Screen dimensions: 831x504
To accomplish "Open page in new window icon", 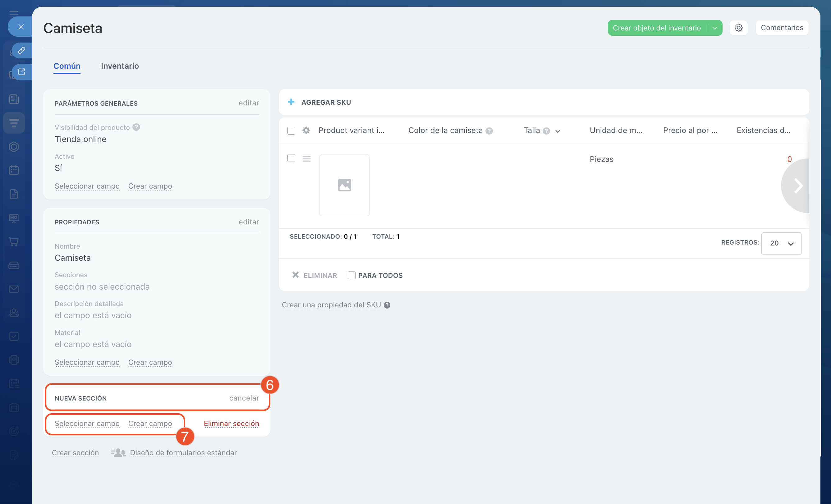I will 21,72.
